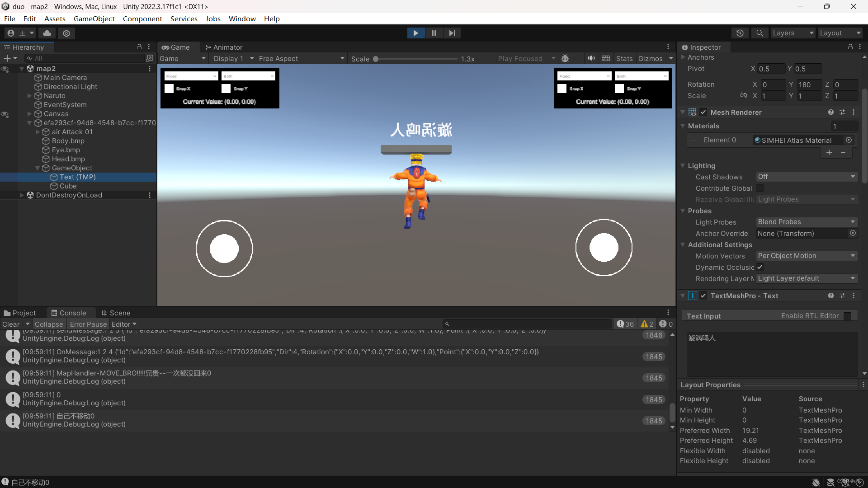
Task: Show info message count filter 36
Action: (625, 324)
